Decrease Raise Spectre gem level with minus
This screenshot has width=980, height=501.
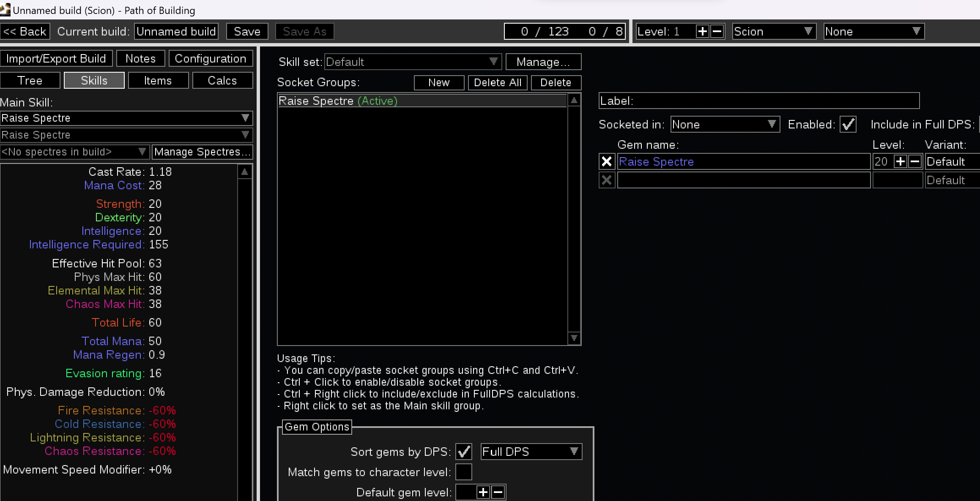click(915, 161)
